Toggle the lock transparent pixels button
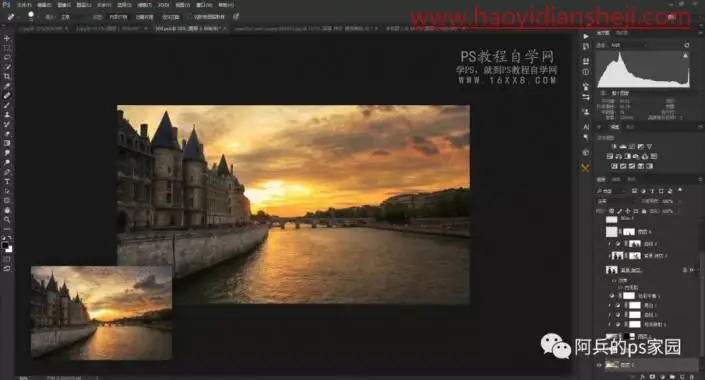 point(611,211)
